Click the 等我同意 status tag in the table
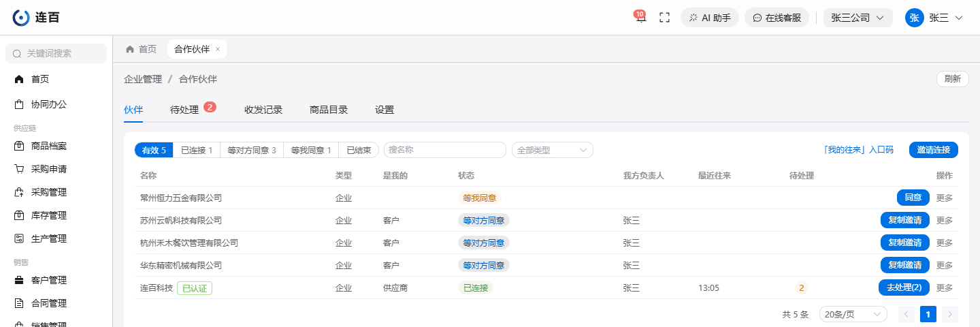980x327 pixels. pyautogui.click(x=479, y=198)
